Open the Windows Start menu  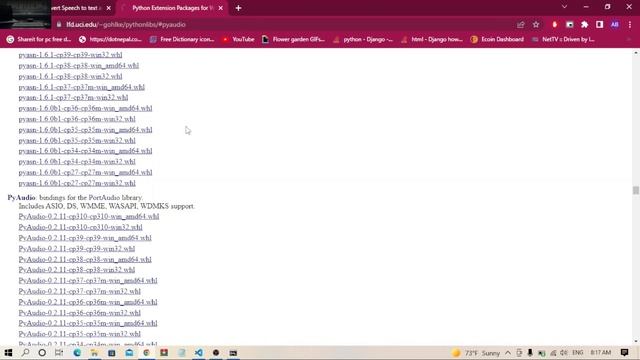pos(8,353)
